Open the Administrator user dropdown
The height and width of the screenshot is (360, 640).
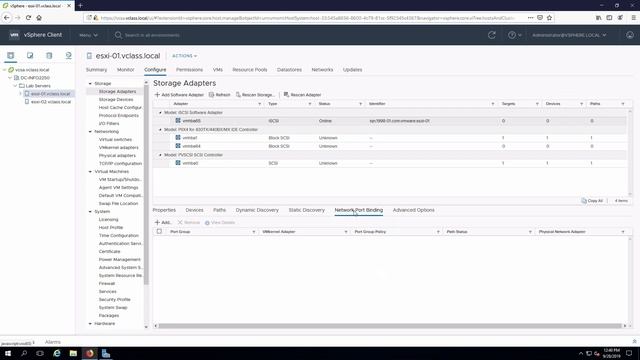tap(569, 35)
